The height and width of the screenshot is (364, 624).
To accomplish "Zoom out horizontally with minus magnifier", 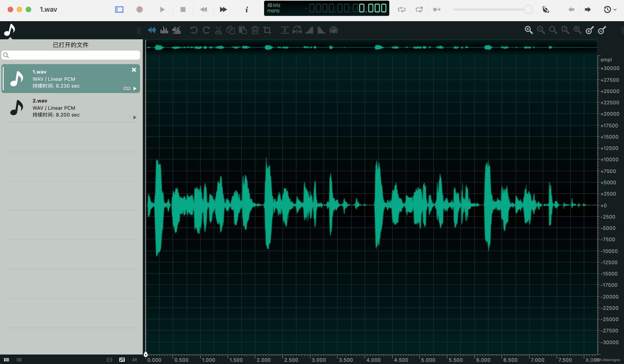I will click(541, 30).
